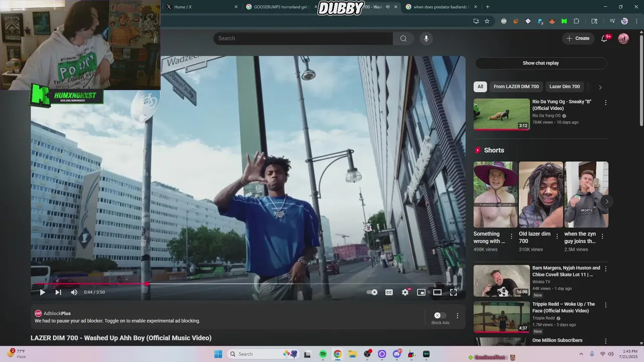Screen dimensions: 644x362
Task: Click the YouTube search magnifier button
Action: (404, 39)
